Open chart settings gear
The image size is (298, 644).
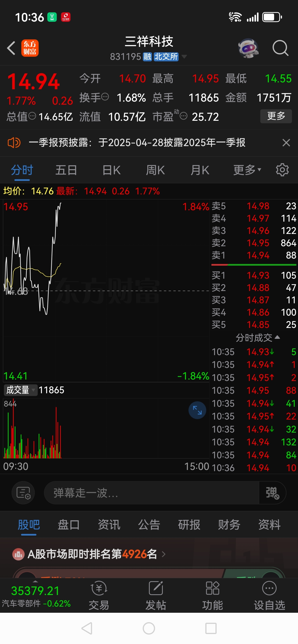coord(282,170)
